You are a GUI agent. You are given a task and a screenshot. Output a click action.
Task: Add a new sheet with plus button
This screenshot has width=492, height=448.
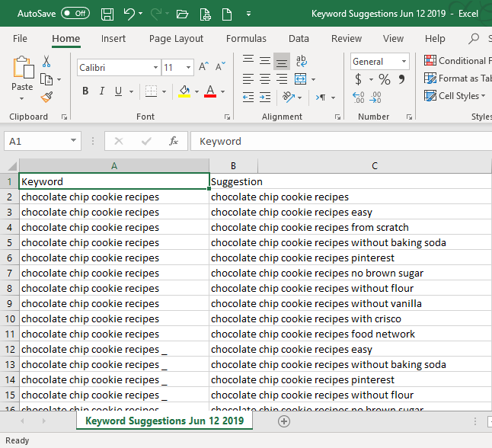tap(284, 421)
